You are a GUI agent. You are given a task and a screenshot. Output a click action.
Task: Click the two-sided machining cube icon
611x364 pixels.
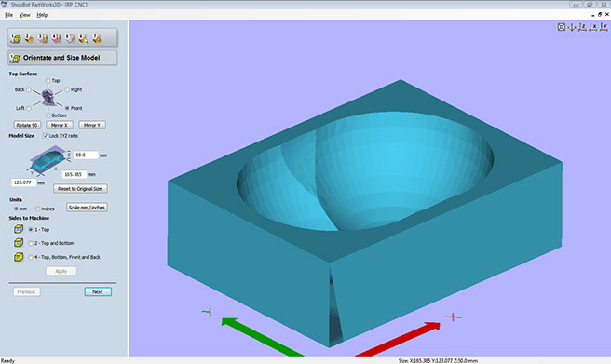click(x=19, y=243)
